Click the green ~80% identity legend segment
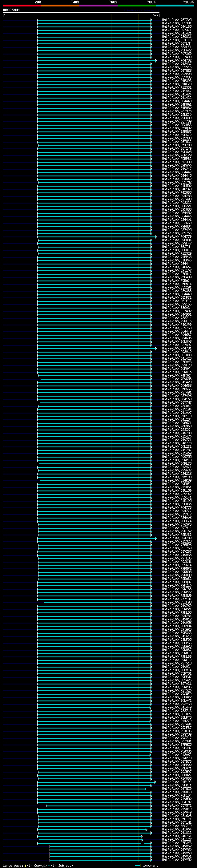The height and width of the screenshot is (868, 197). pos(136,6)
